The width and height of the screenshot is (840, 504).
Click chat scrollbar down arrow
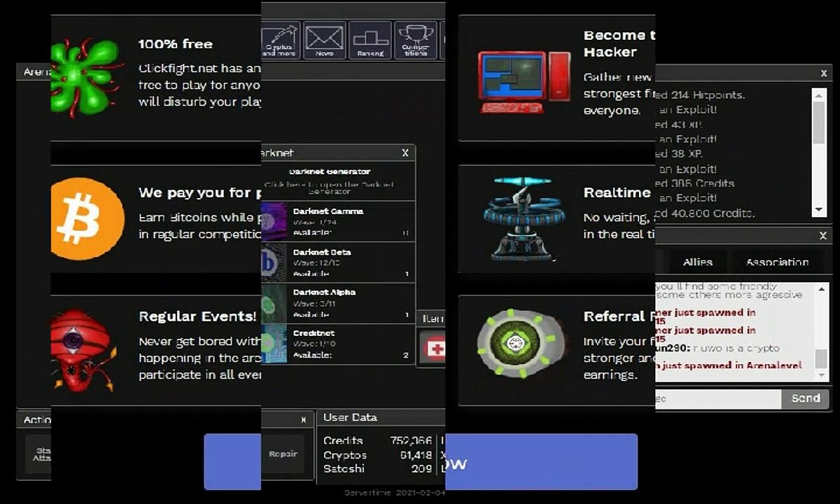tap(822, 377)
